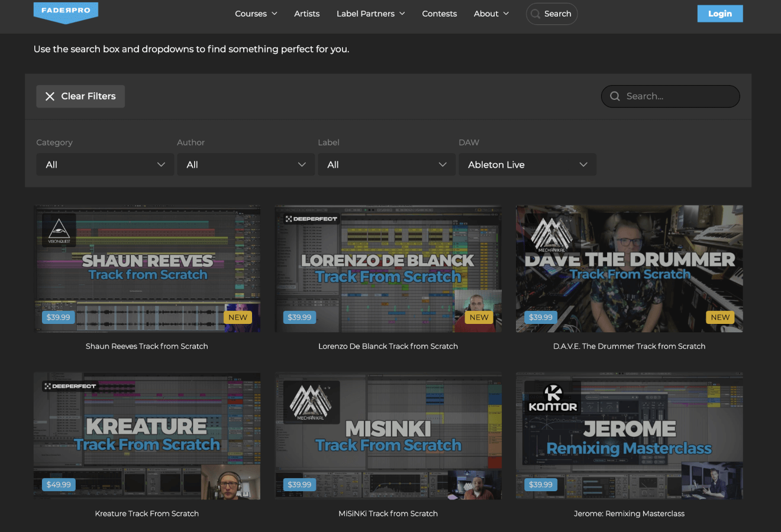Click Mechanikal logo on MiSiNKi card
Viewport: 781px width, 532px height.
(x=311, y=402)
